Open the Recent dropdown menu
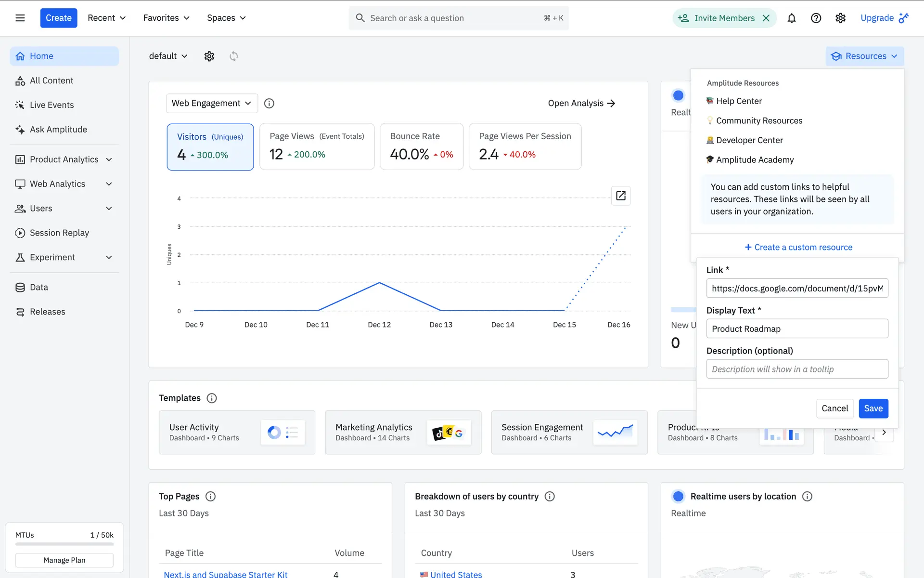 [106, 18]
